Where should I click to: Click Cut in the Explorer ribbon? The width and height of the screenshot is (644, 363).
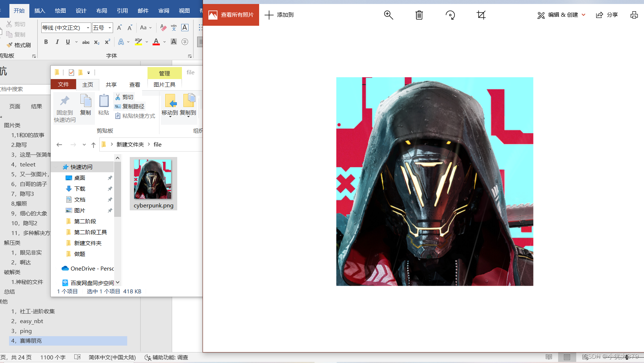pyautogui.click(x=124, y=97)
